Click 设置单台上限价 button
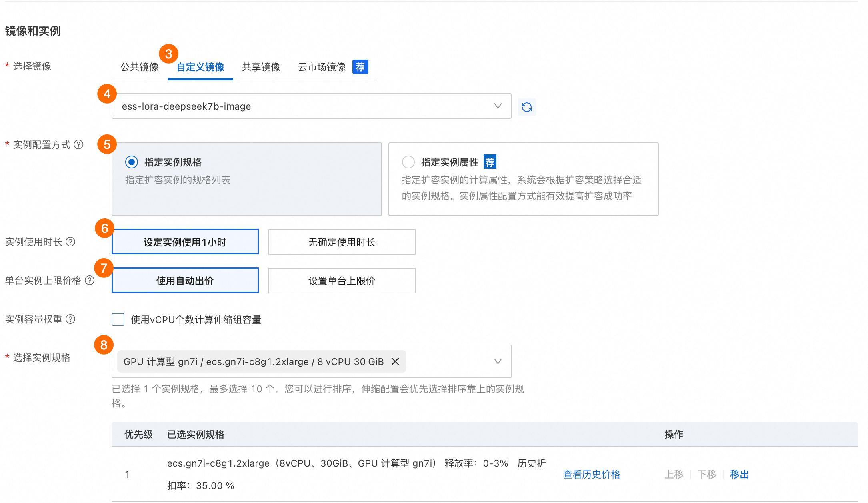Screen dimensions: 868x503 342,281
